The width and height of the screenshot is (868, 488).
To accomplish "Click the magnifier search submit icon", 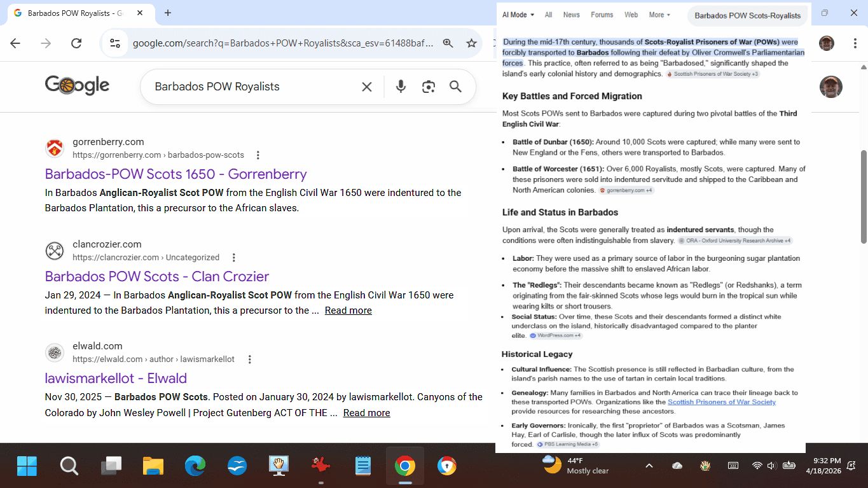I will pos(455,87).
